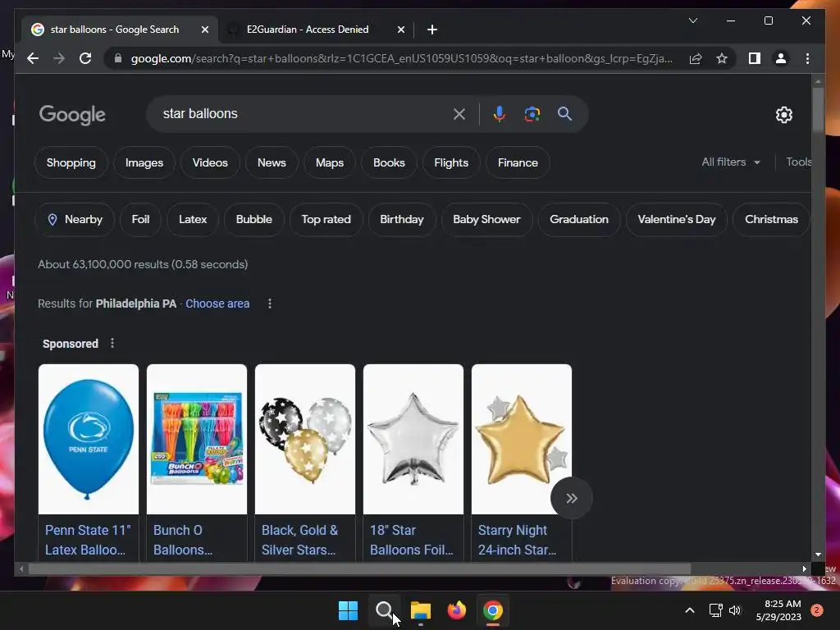
Task: Launch Firefox from taskbar
Action: click(456, 610)
